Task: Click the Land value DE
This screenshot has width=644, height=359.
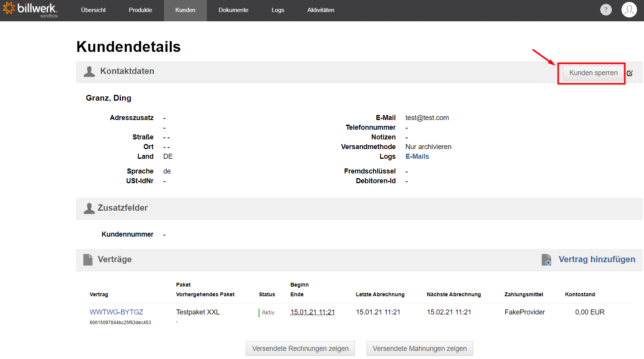Action: (x=168, y=156)
